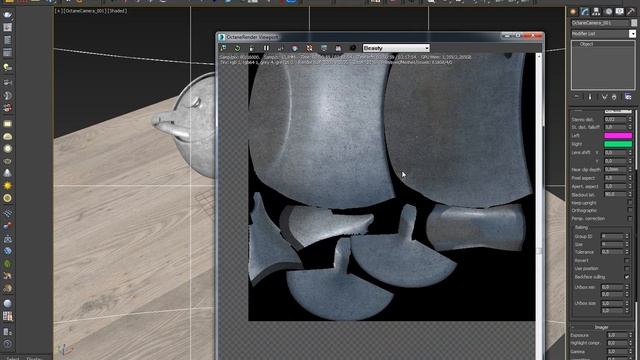Click the object color swatch beside camera name
Screen dimensions: 640x360
pyautogui.click(x=634, y=23)
